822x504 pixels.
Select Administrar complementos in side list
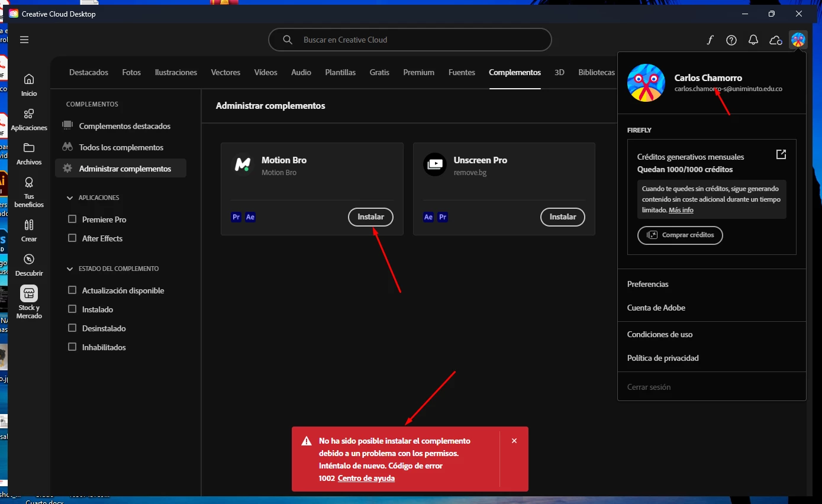coord(121,169)
